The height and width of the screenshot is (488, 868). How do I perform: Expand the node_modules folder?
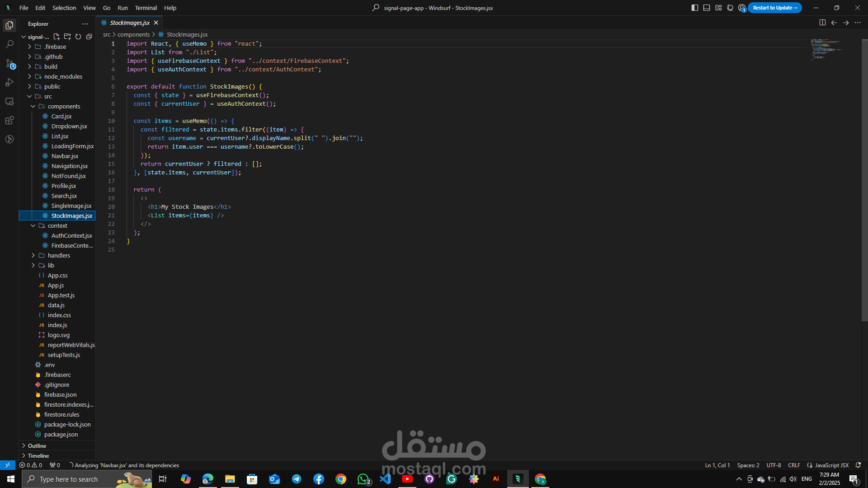tap(63, 76)
